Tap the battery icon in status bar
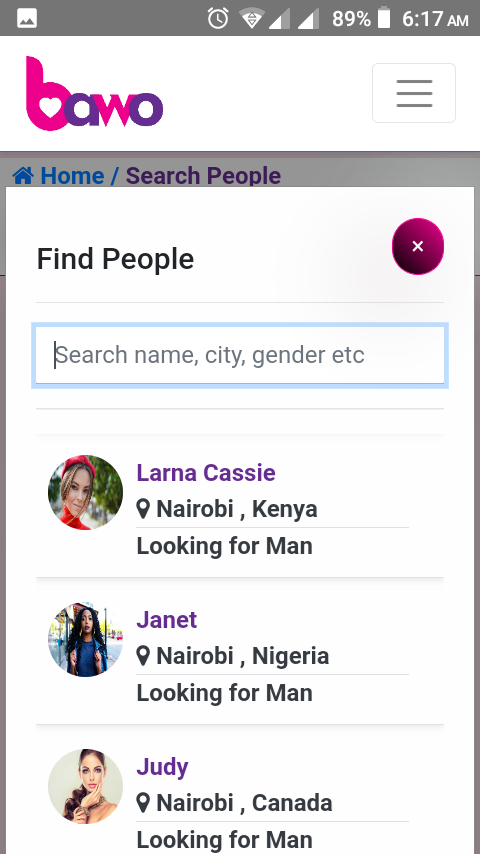The width and height of the screenshot is (480, 854). click(x=384, y=18)
